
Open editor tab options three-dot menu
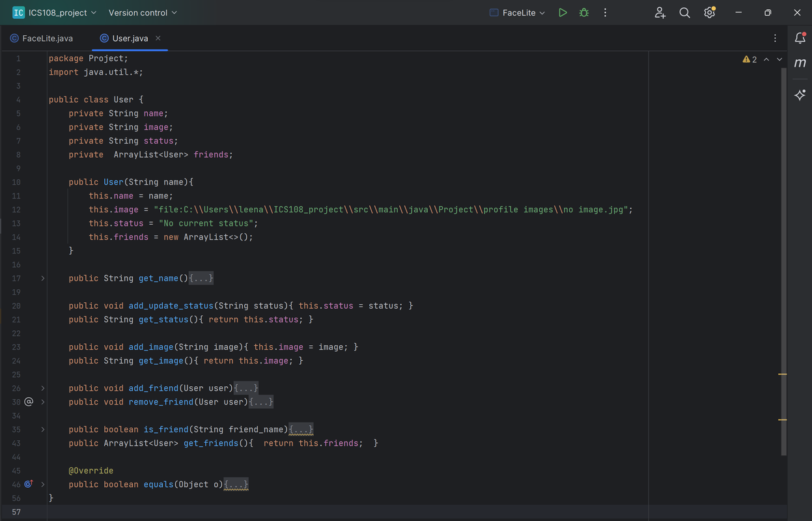775,38
